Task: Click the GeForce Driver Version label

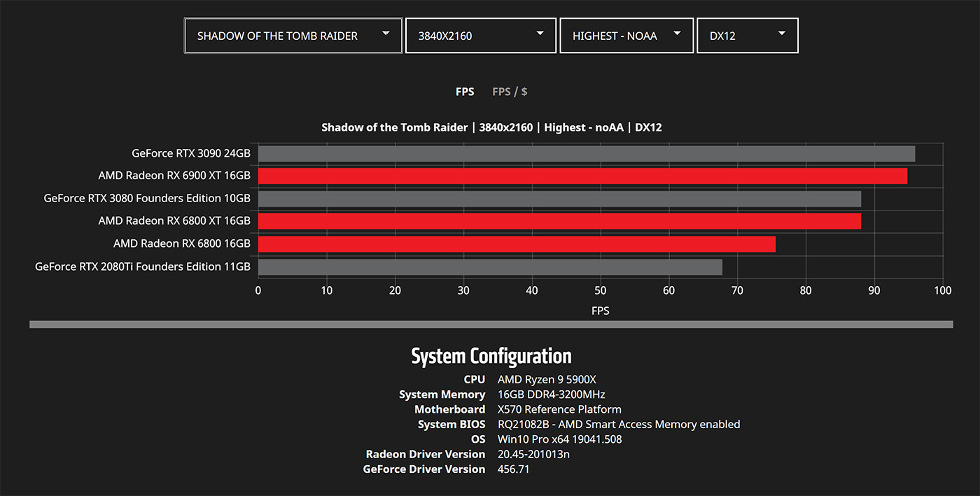Action: click(x=424, y=469)
